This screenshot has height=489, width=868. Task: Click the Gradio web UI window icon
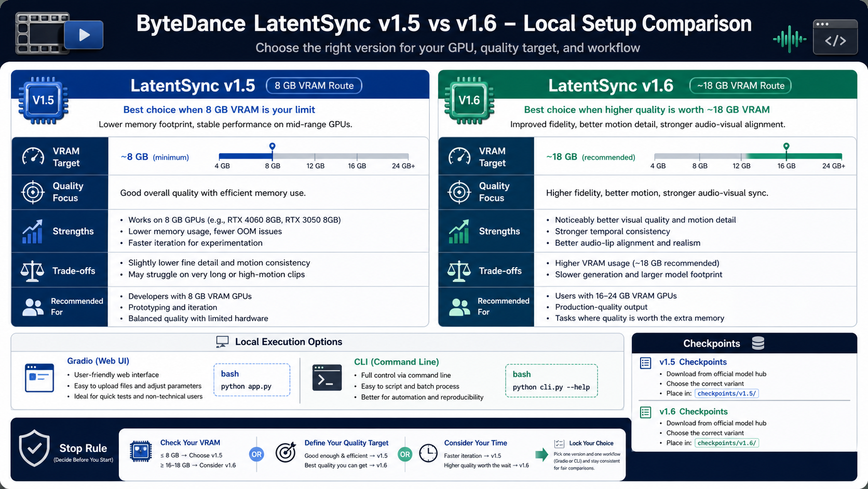39,378
